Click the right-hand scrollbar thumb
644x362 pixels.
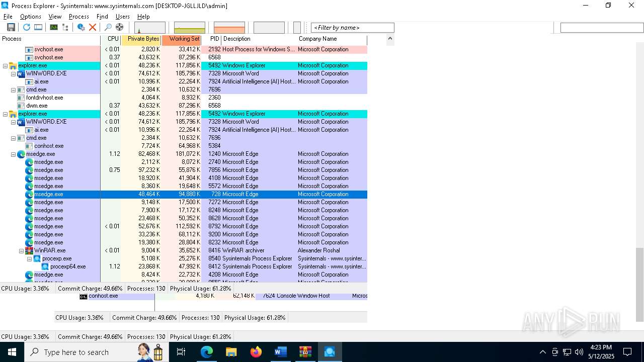[639, 285]
